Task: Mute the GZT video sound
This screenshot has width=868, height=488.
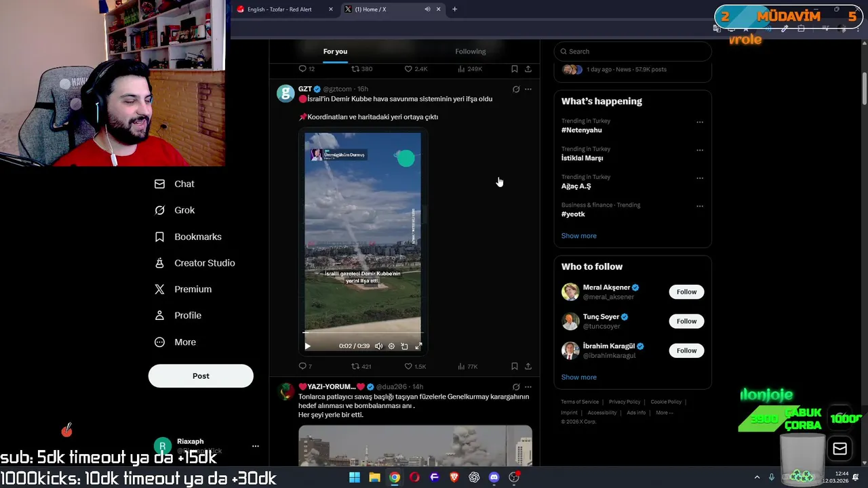Action: [x=379, y=346]
